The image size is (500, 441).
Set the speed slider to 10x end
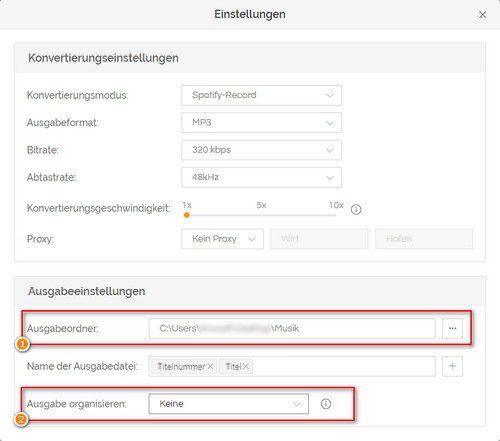335,215
